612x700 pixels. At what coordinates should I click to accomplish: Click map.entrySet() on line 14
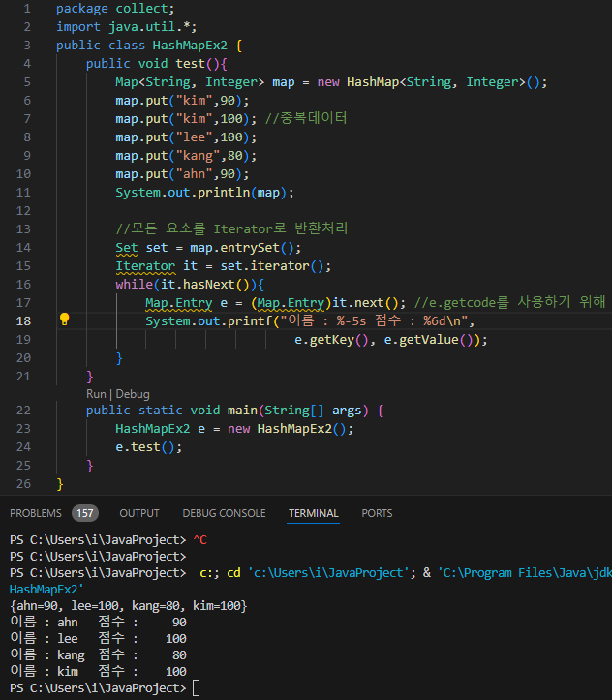242,248
